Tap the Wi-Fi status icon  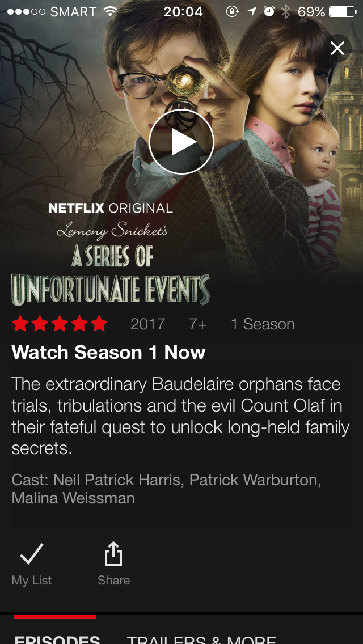tap(111, 11)
